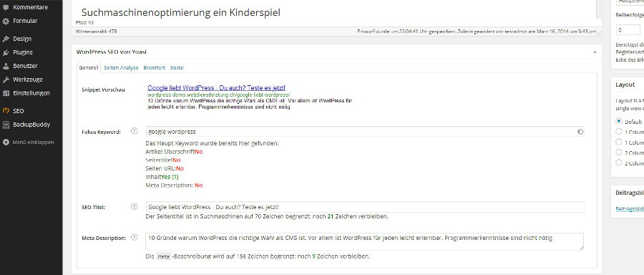This screenshot has height=275, width=644.
Task: Click the loading spinner in the keyword field
Action: tap(580, 132)
